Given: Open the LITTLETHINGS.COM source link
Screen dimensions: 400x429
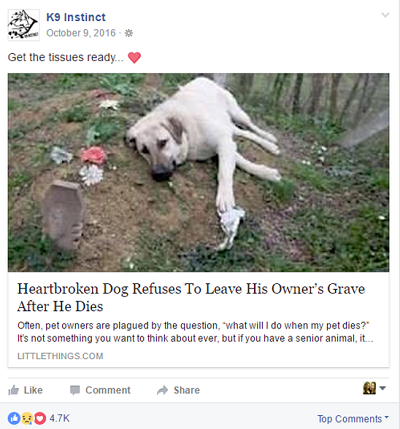Looking at the screenshot, I should pos(60,356).
